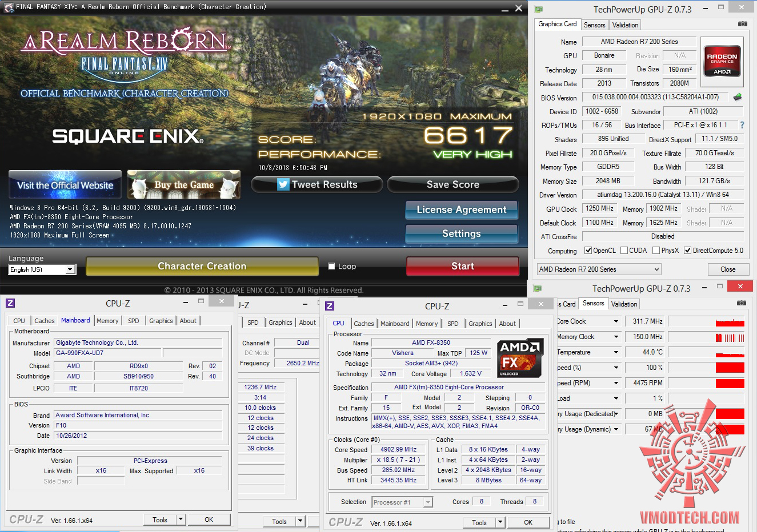Click Close button in GPU-Z
The image size is (757, 532).
tap(728, 269)
